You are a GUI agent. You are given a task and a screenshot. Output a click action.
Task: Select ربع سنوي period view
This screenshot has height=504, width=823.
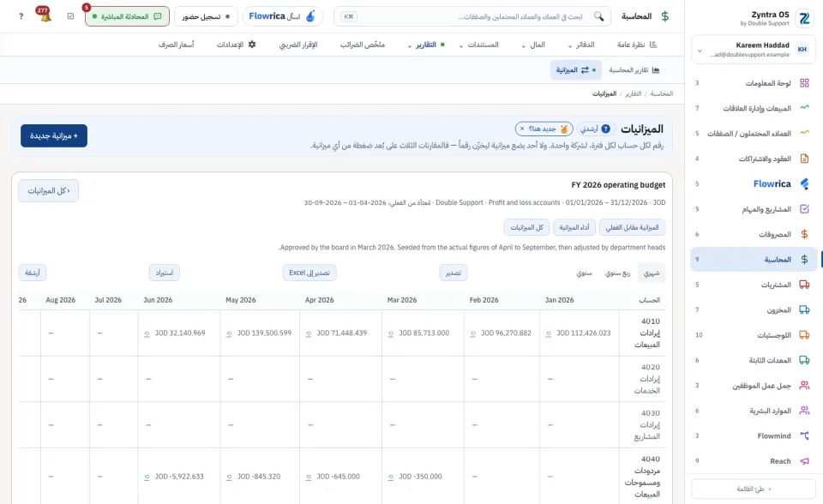coord(617,273)
